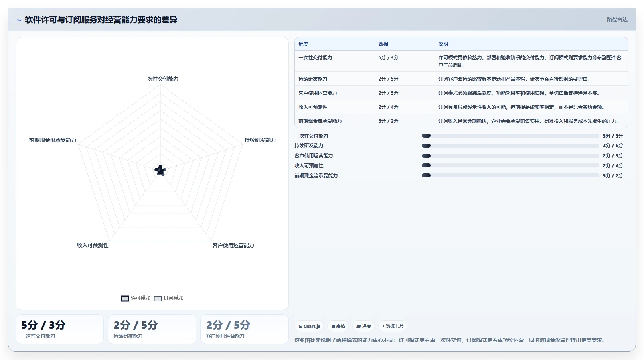Click the title 软件许可与订阅服务对经营能力要求的差异
Image resolution: width=644 pixels, height=360 pixels.
coord(101,20)
